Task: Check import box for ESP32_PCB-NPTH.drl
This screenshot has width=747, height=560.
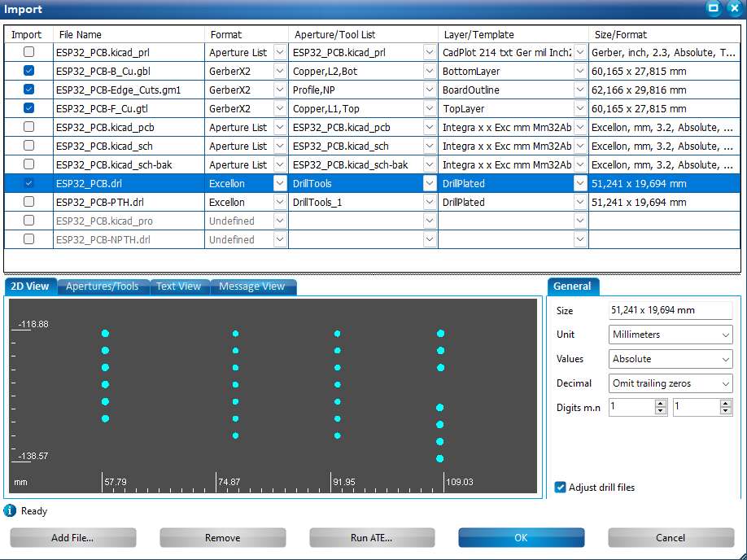Action: click(x=29, y=238)
